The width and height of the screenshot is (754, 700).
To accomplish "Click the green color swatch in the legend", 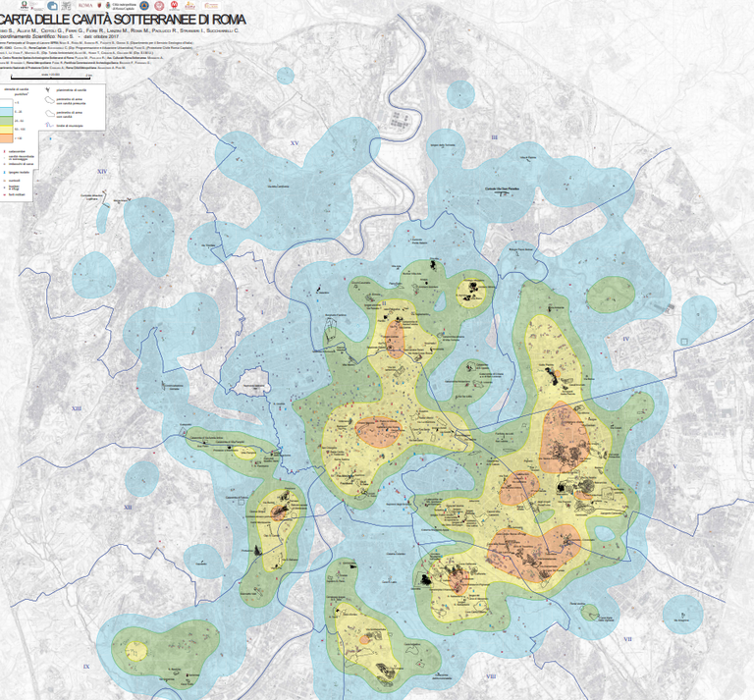I will click(x=5, y=120).
